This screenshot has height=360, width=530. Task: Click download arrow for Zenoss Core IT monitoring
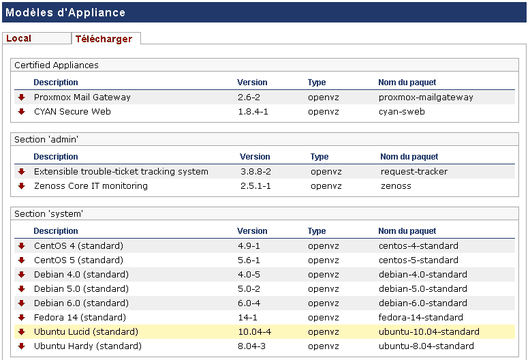[21, 186]
